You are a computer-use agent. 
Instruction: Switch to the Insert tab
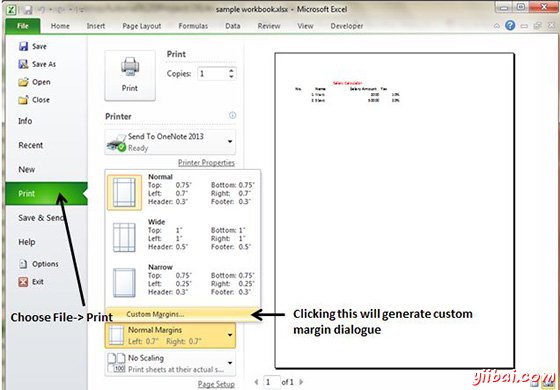tap(96, 26)
